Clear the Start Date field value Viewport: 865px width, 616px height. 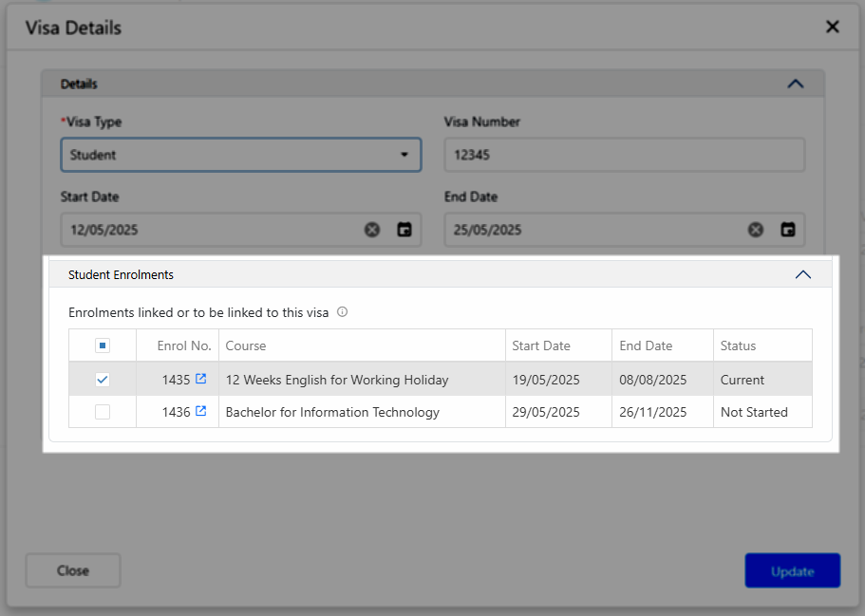click(372, 230)
